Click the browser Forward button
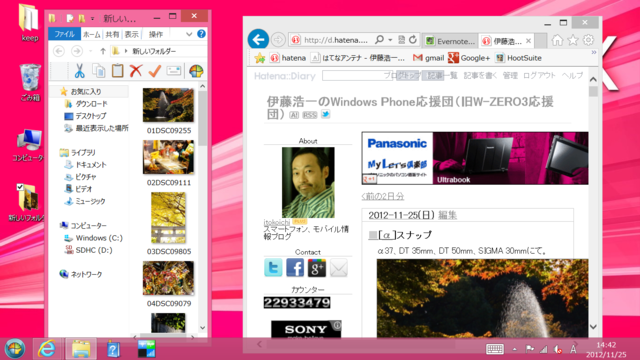Image resolution: width=640 pixels, height=360 pixels. (x=278, y=40)
